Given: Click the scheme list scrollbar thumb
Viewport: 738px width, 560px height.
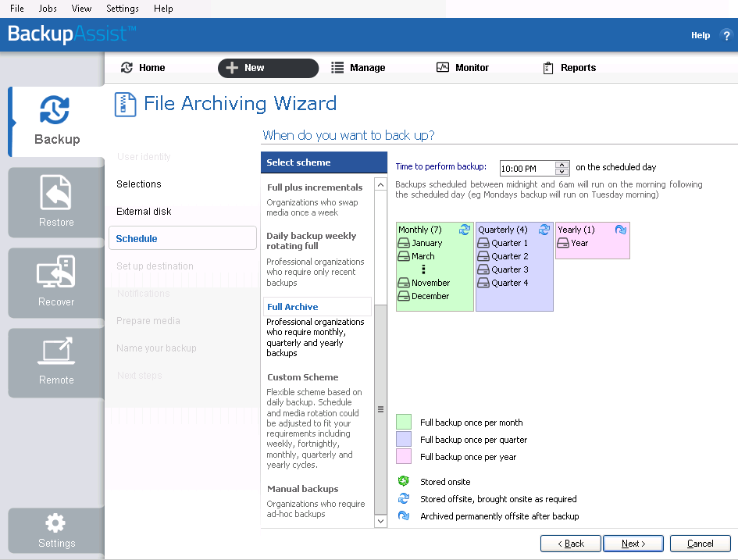Looking at the screenshot, I should point(381,409).
